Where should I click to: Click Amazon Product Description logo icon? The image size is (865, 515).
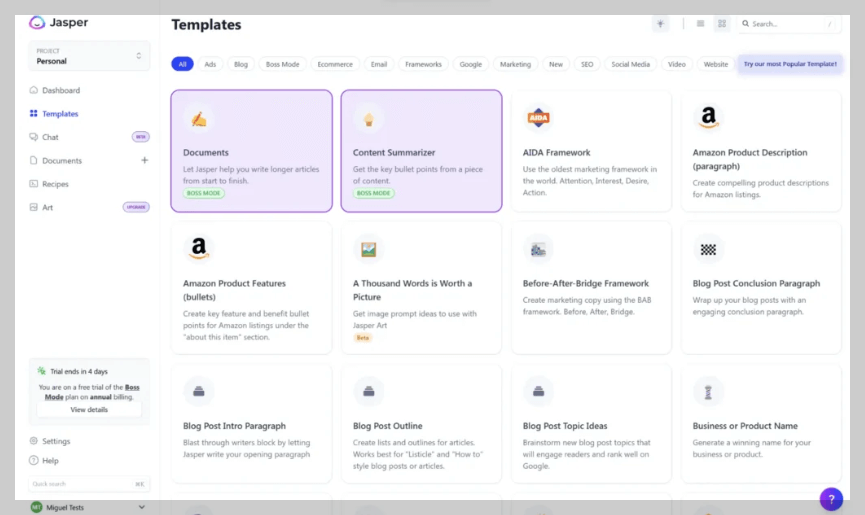(708, 117)
